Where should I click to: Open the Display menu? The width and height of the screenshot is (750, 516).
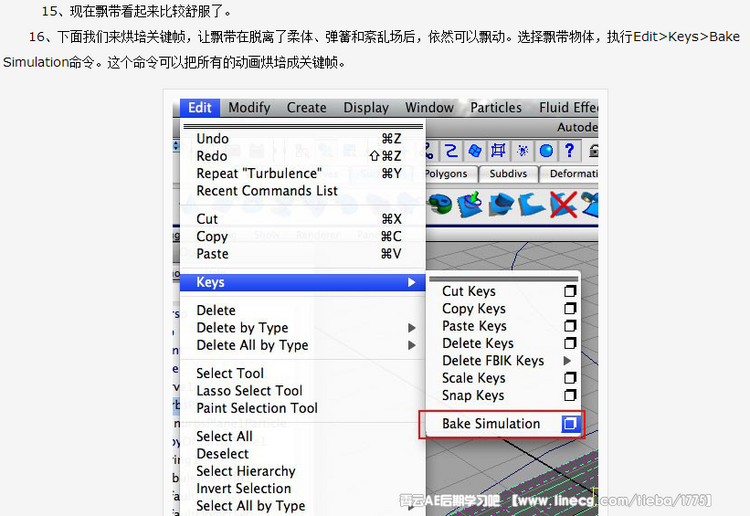[x=366, y=108]
